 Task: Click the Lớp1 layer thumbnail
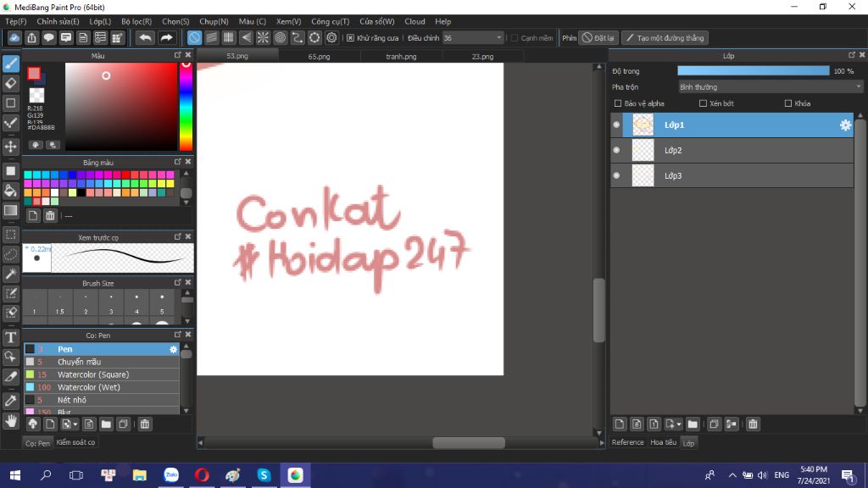point(643,125)
